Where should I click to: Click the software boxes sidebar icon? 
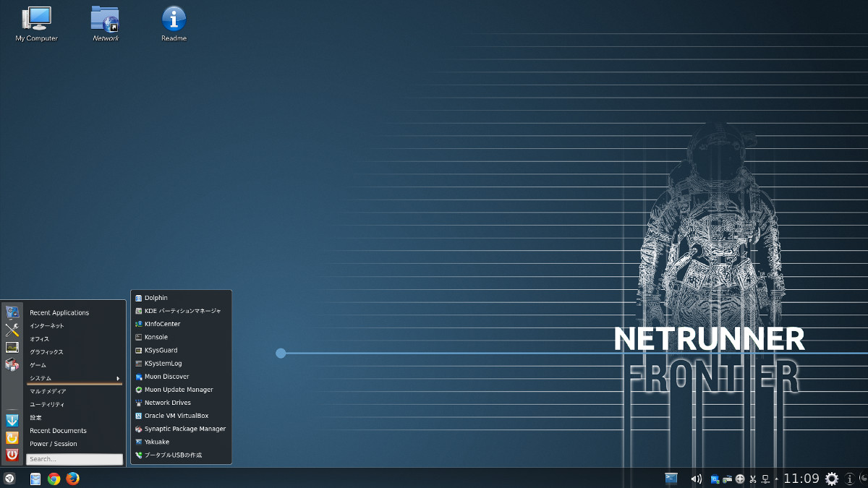click(x=12, y=364)
